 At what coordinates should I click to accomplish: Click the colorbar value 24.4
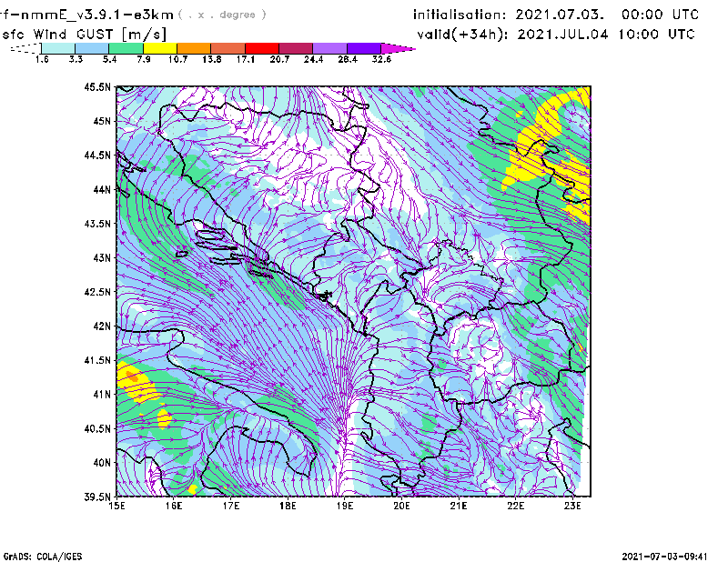313,59
